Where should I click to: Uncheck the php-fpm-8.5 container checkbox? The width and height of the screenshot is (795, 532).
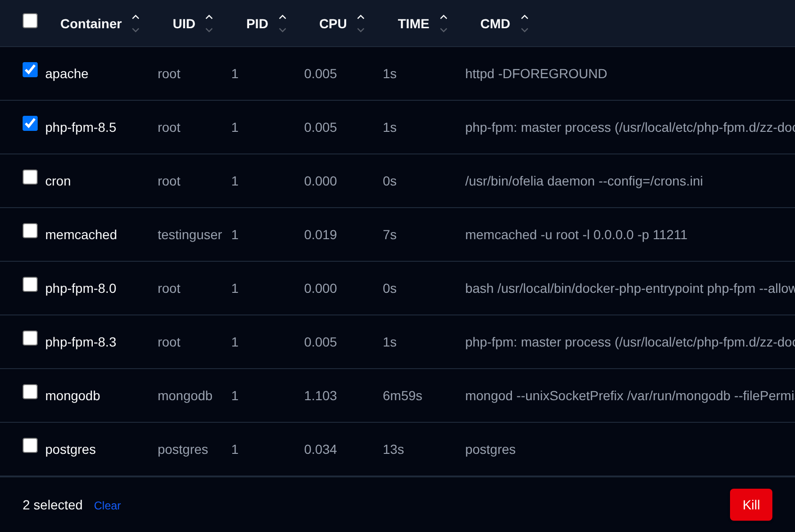[30, 123]
